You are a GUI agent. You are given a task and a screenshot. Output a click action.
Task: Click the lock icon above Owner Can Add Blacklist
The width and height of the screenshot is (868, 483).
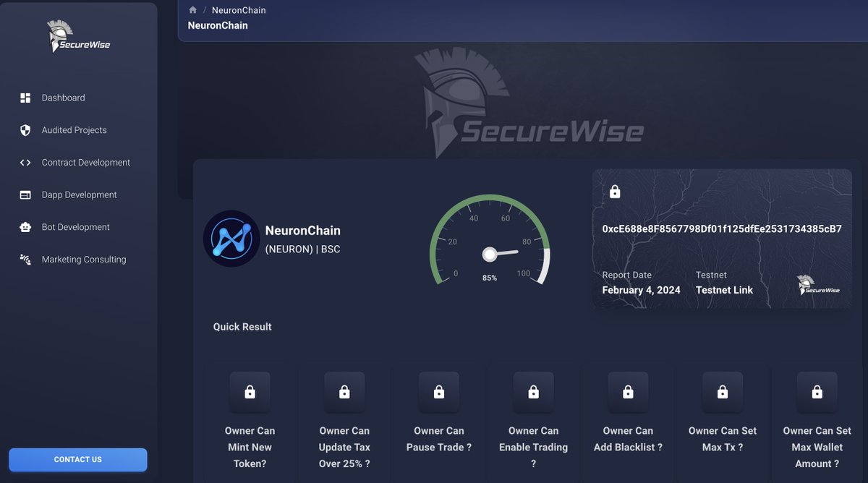pos(628,392)
